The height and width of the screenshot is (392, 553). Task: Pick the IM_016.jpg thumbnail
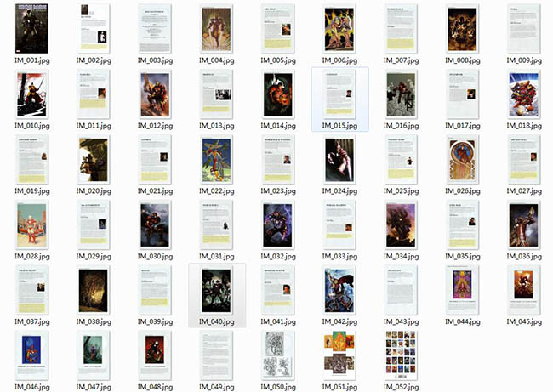point(401,94)
